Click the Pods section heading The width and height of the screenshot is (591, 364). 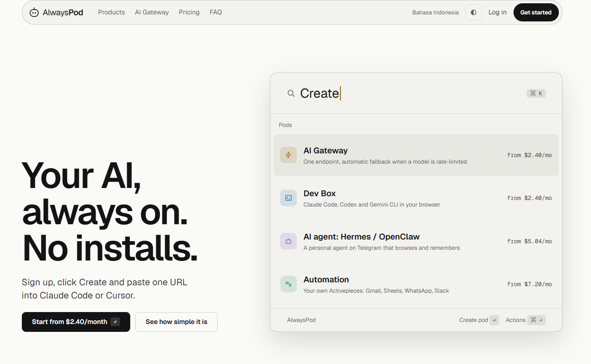click(x=285, y=125)
